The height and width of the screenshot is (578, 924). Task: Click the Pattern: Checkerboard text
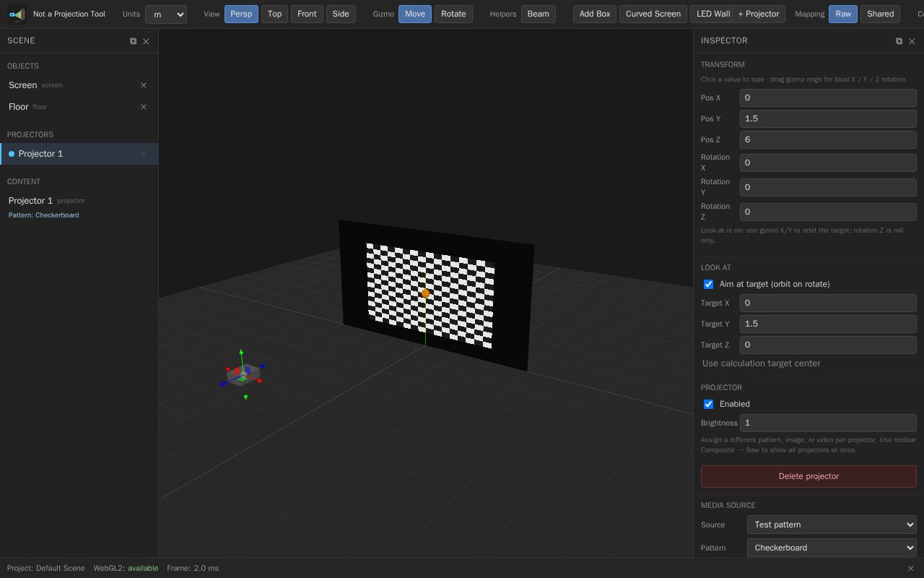[44, 215]
